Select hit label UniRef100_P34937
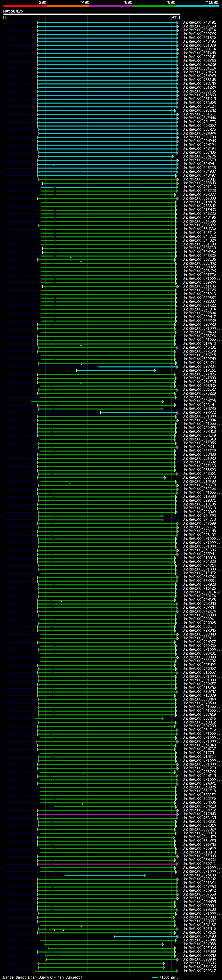Viewport: 222px width, 980px height. (199, 172)
